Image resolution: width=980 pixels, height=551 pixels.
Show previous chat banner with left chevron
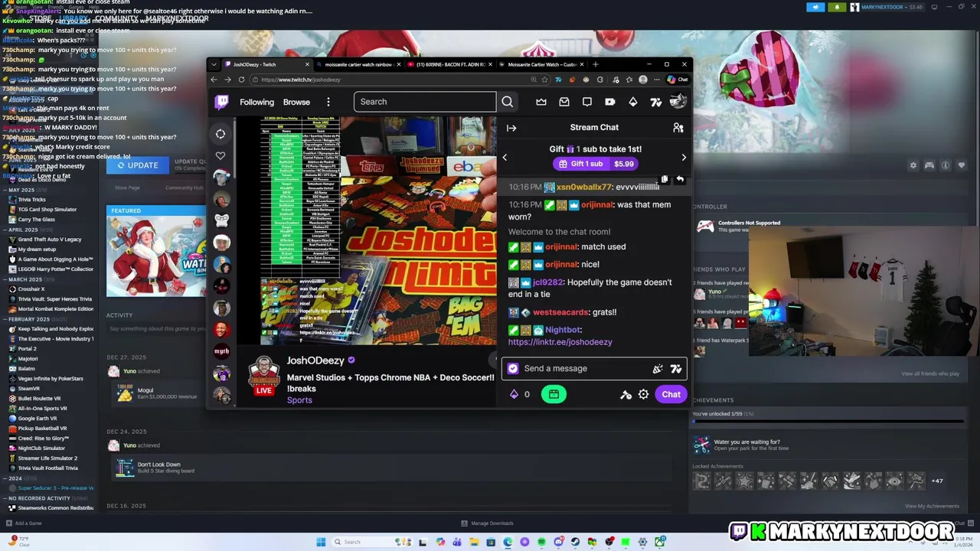pos(505,158)
